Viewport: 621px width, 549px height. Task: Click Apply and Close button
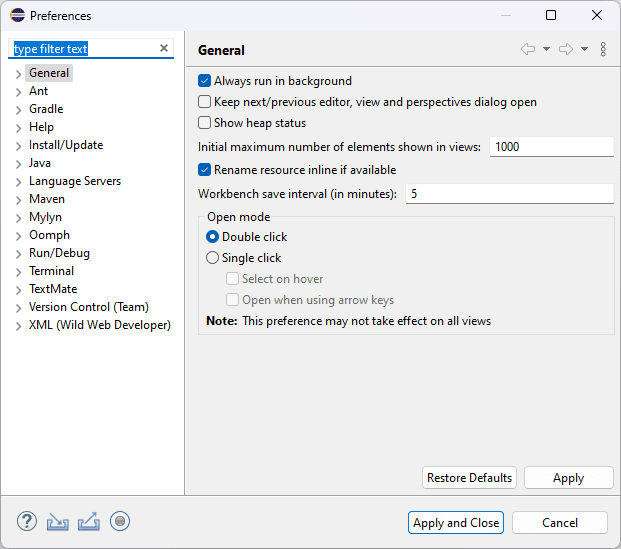pos(456,523)
